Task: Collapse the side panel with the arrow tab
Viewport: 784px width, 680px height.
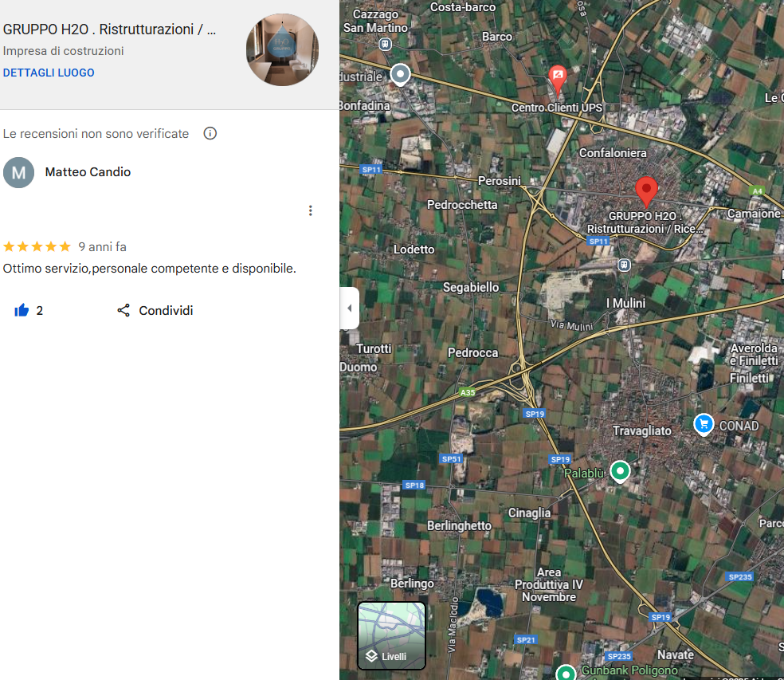Action: coord(350,309)
